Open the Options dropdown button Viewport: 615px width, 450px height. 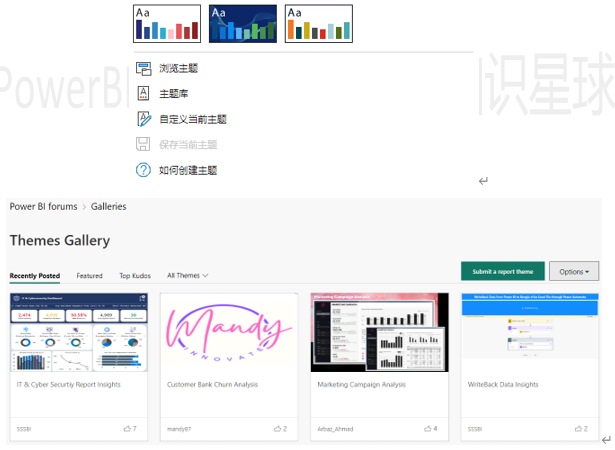point(574,271)
